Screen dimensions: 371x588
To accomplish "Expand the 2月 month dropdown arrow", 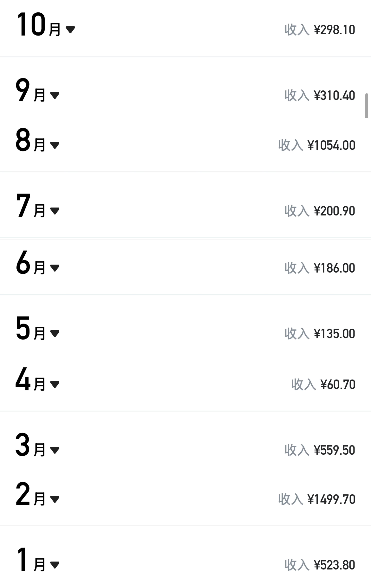I will coord(55,499).
